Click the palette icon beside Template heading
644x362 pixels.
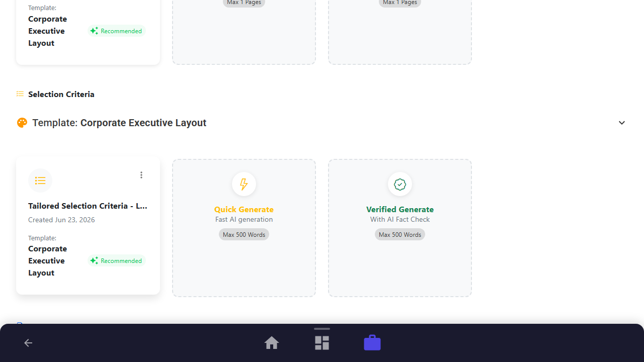pyautogui.click(x=22, y=123)
